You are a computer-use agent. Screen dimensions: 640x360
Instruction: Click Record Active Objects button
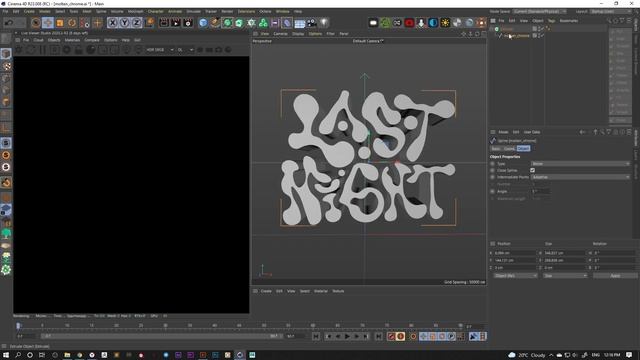(391, 336)
